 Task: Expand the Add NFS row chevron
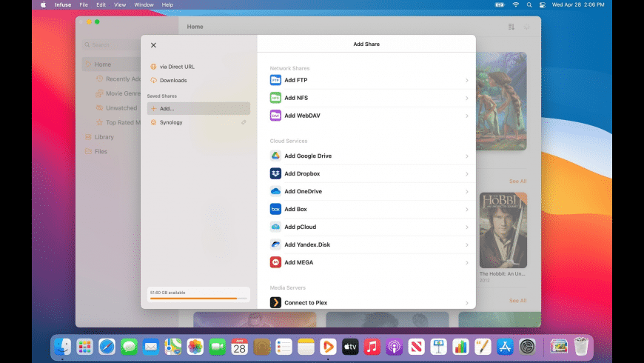[x=467, y=98]
